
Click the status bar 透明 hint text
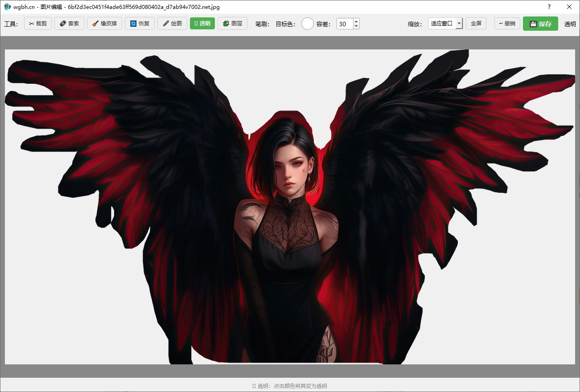[290, 386]
